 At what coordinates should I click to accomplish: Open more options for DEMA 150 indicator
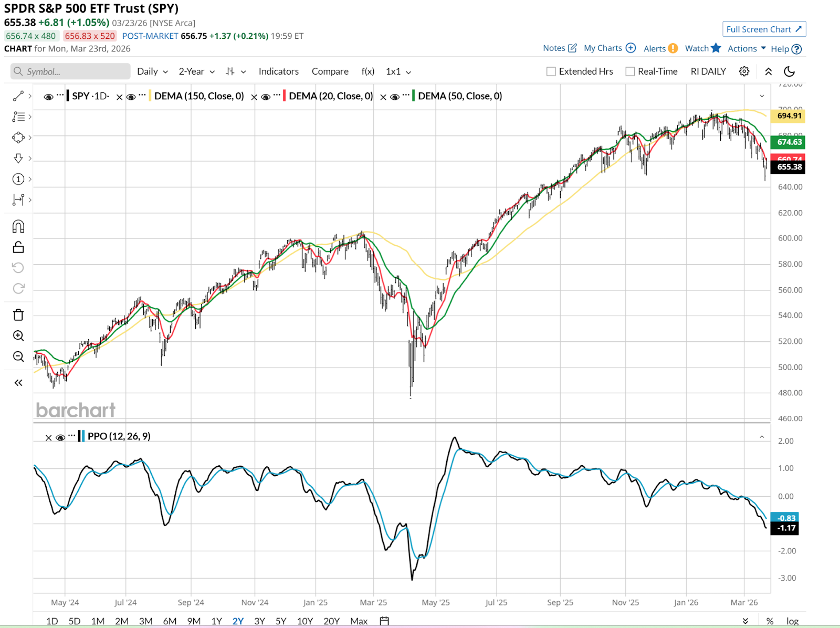[142, 95]
